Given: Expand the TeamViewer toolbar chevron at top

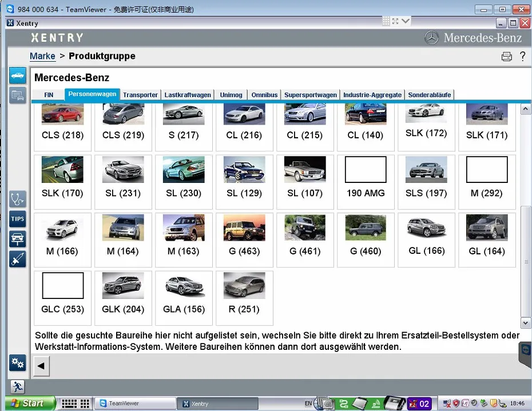Looking at the screenshot, I should [x=406, y=21].
